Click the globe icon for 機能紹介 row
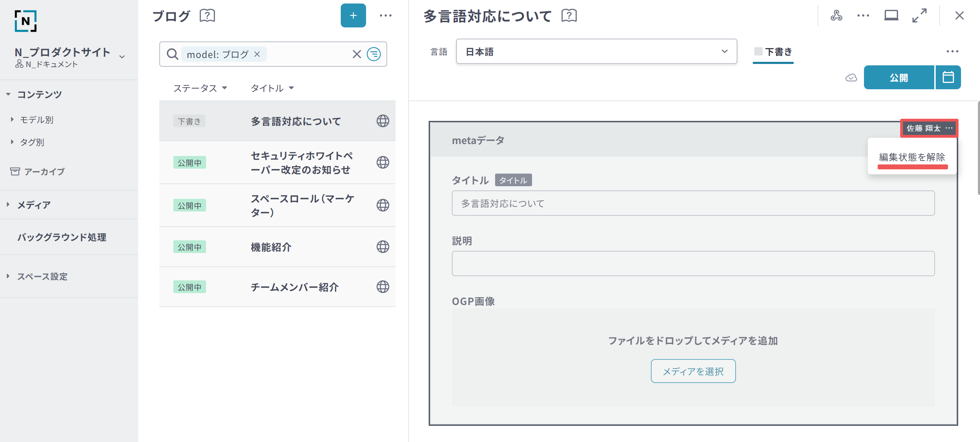The height and width of the screenshot is (442, 980). click(x=382, y=247)
